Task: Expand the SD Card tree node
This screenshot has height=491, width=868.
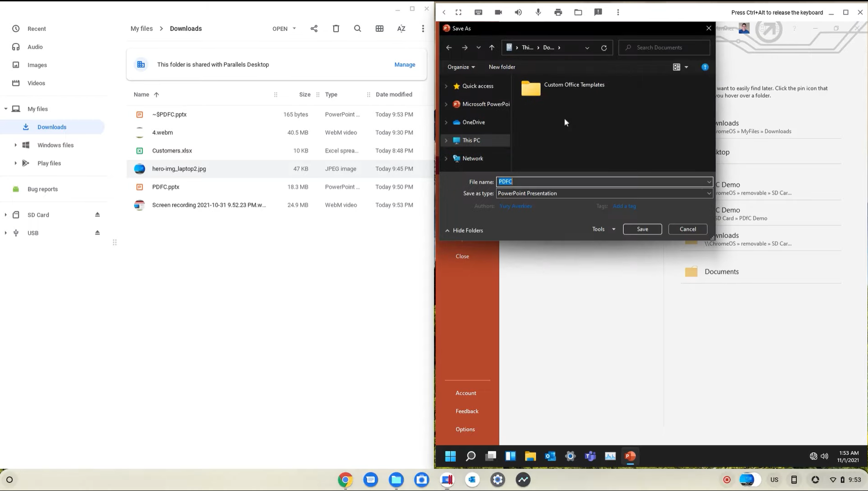Action: click(6, 214)
